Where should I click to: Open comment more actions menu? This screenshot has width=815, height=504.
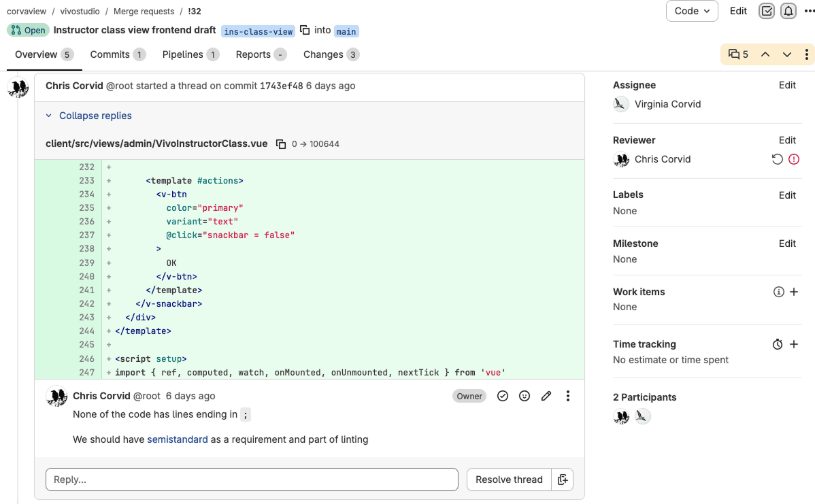pos(567,396)
